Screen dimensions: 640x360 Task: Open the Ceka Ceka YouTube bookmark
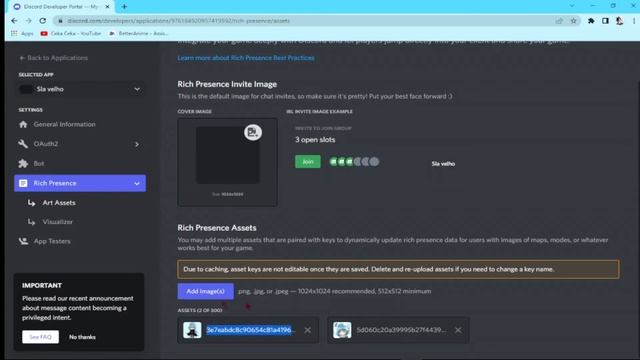click(x=71, y=33)
